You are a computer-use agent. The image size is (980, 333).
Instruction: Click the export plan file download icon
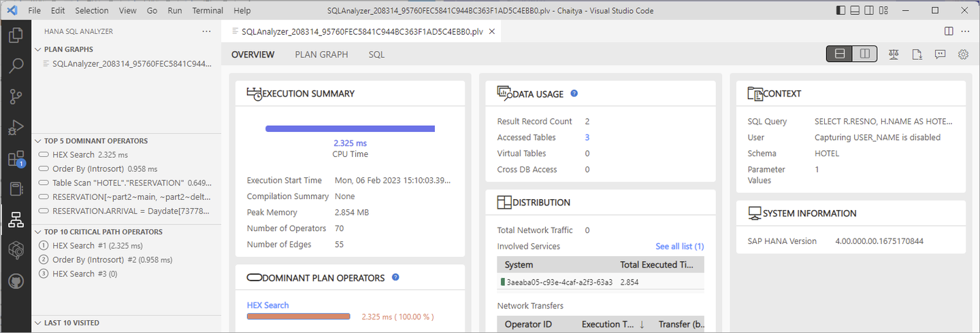(917, 54)
